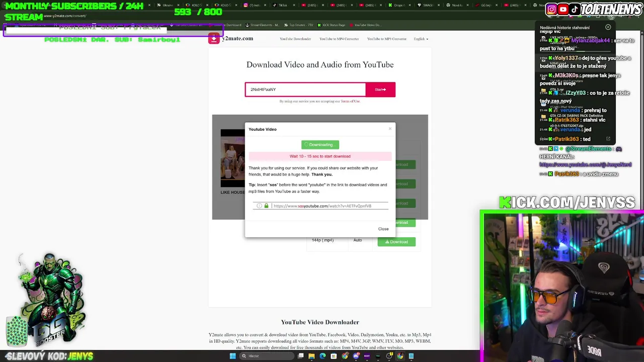Image resolution: width=644 pixels, height=362 pixels.
Task: Click the taskbar Hledat search box
Action: (266, 356)
